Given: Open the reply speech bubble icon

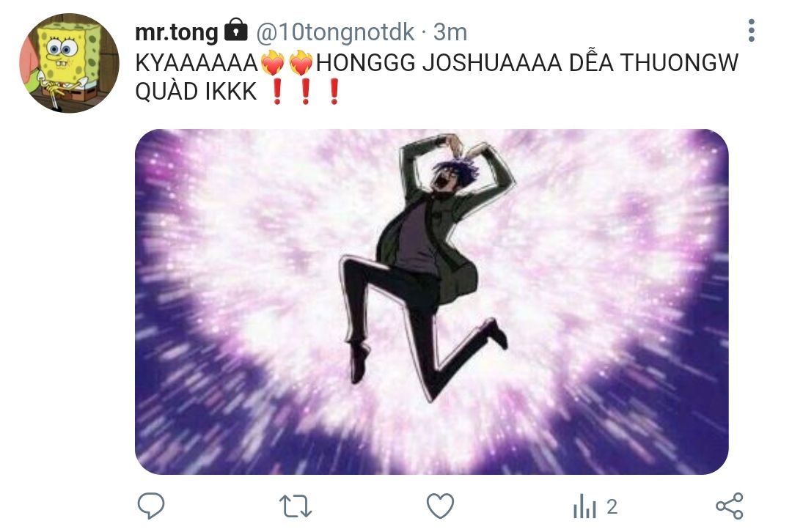Looking at the screenshot, I should coord(150,506).
